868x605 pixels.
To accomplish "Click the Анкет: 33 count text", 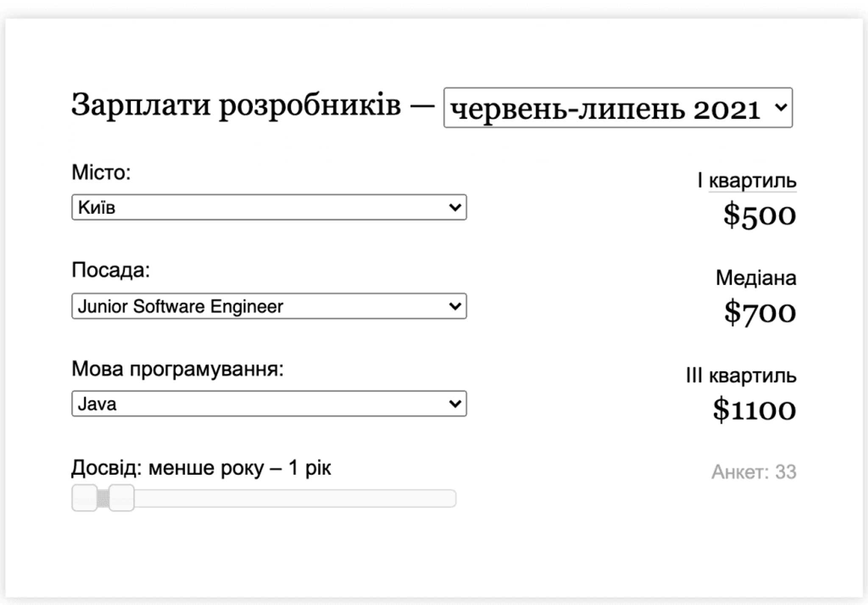I will [x=754, y=472].
